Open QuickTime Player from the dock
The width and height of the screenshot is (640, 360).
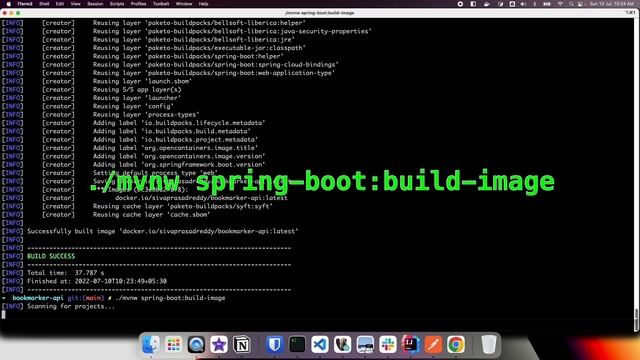click(x=196, y=344)
